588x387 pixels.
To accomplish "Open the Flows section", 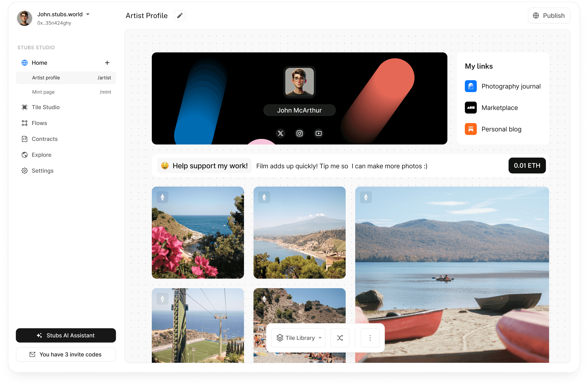I will (x=39, y=123).
